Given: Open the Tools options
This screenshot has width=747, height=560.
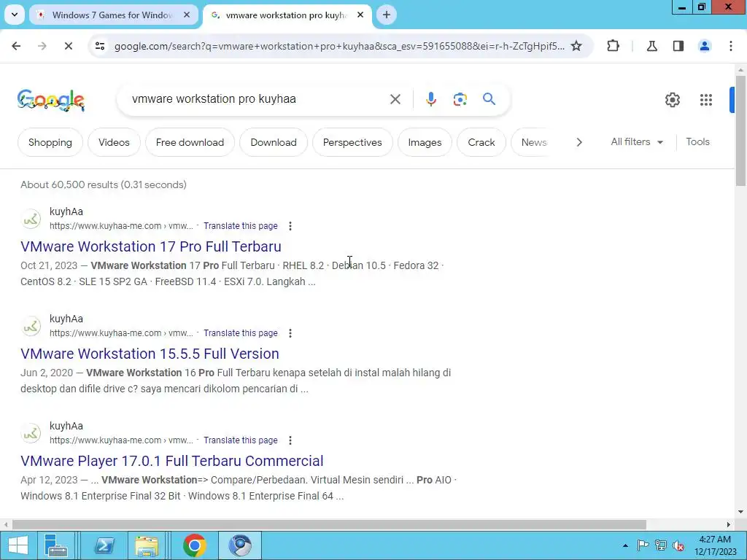Looking at the screenshot, I should (697, 142).
